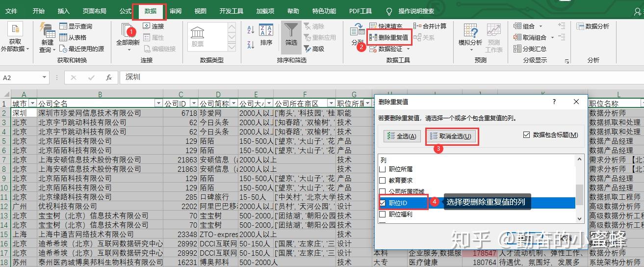The width and height of the screenshot is (644, 267).
Task: Click the 排序 (Sort) icon
Action: pyautogui.click(x=266, y=31)
